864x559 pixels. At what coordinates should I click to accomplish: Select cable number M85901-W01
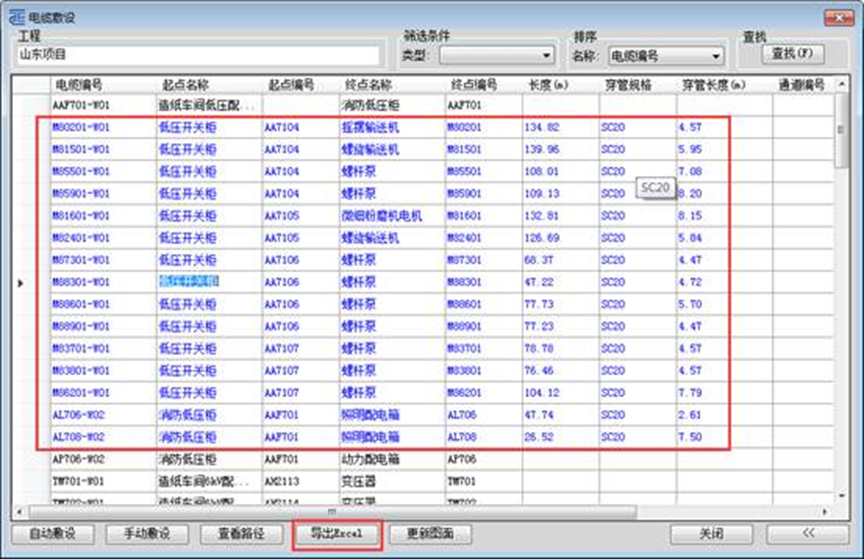tap(81, 194)
